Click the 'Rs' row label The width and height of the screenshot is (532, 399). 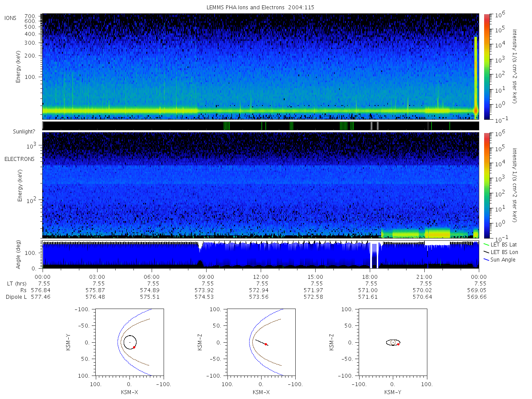point(23,290)
